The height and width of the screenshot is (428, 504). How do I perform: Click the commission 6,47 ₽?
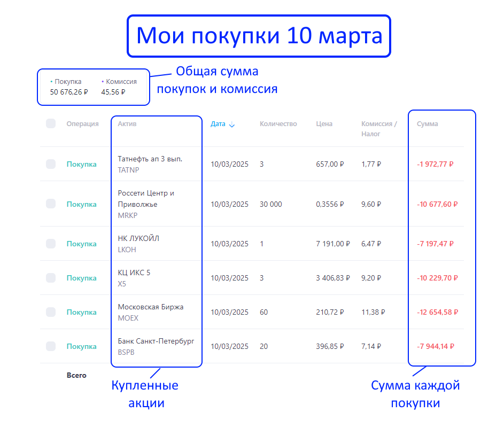click(371, 244)
